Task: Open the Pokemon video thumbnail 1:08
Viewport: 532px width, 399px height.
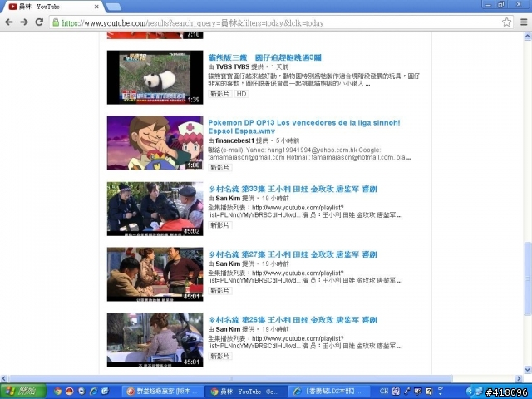Action: pyautogui.click(x=155, y=143)
